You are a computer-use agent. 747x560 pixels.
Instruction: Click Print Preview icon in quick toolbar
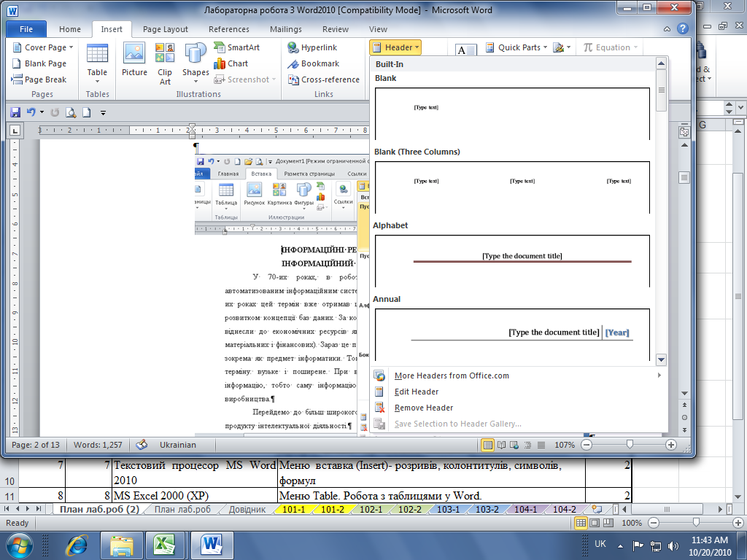(x=71, y=112)
